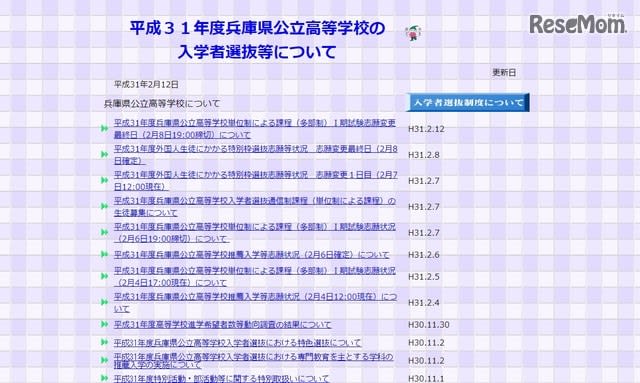Click green arrow bullet beside H31.2.4 entry
Screen dimensions: 640x383
(x=104, y=302)
